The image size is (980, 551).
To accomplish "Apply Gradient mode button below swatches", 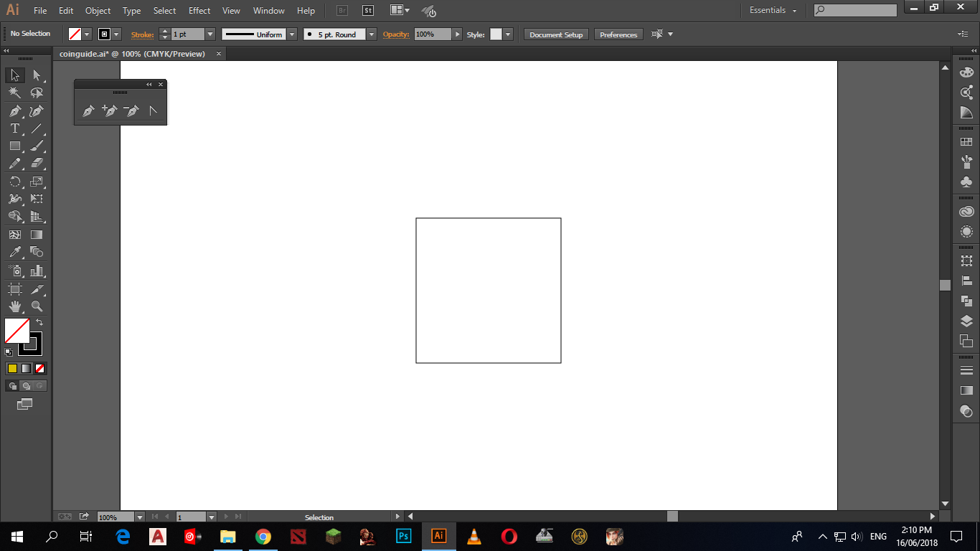I will click(x=27, y=368).
